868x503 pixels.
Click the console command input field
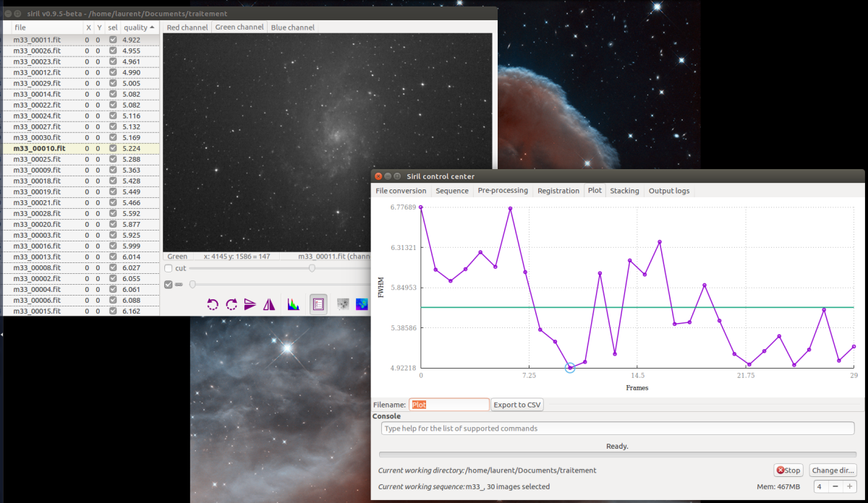tap(617, 429)
